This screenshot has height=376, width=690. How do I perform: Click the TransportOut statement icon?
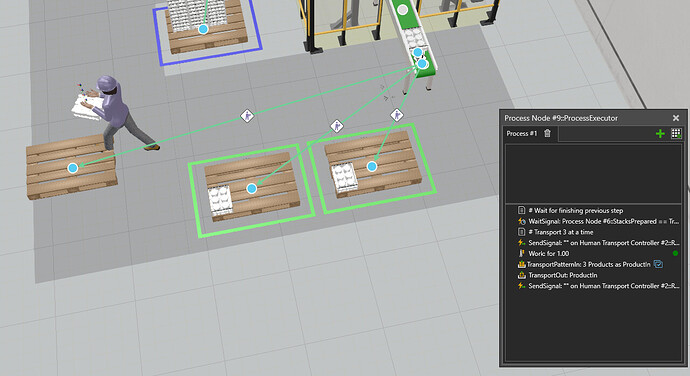521,275
